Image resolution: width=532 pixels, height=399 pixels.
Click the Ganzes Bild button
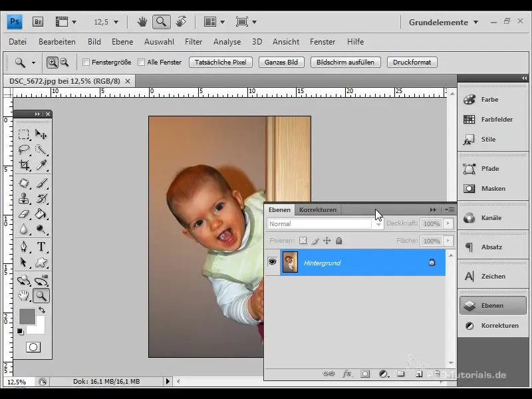point(281,63)
